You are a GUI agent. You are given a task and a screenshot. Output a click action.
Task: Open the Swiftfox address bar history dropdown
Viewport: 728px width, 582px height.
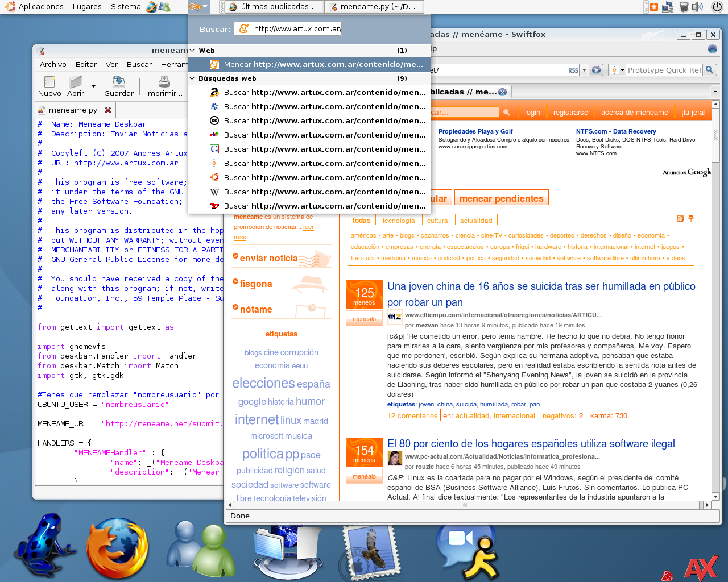[x=584, y=70]
